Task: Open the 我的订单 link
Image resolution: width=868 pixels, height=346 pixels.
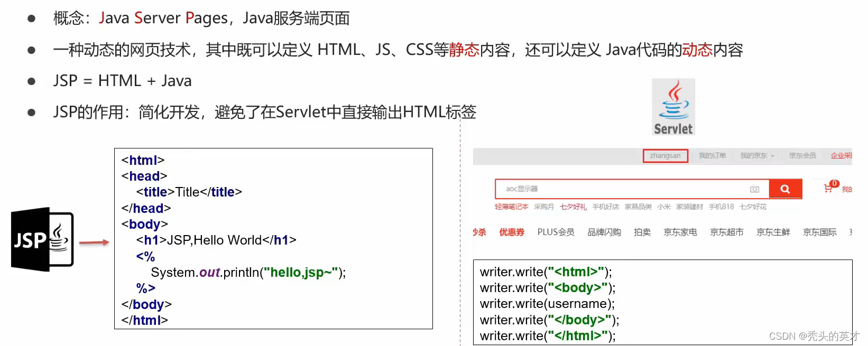Action: [712, 156]
